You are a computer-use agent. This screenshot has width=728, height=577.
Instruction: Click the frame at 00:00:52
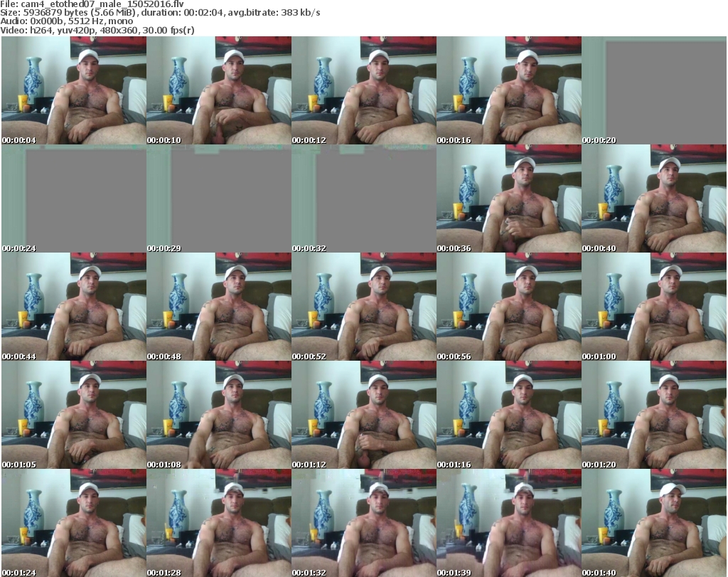[x=364, y=307]
